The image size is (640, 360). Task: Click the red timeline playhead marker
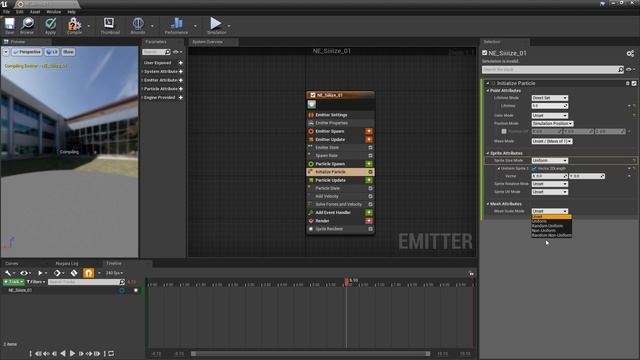347,281
